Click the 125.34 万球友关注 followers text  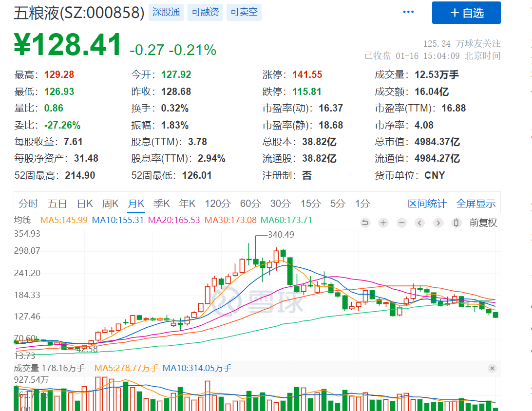click(462, 44)
